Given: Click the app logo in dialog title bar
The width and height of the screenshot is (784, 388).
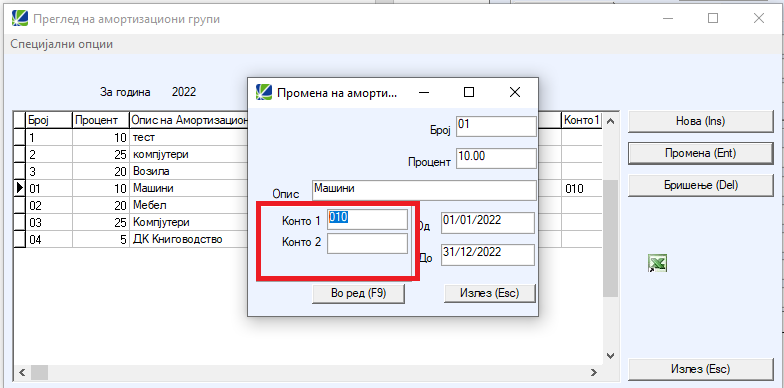Looking at the screenshot, I should (264, 92).
